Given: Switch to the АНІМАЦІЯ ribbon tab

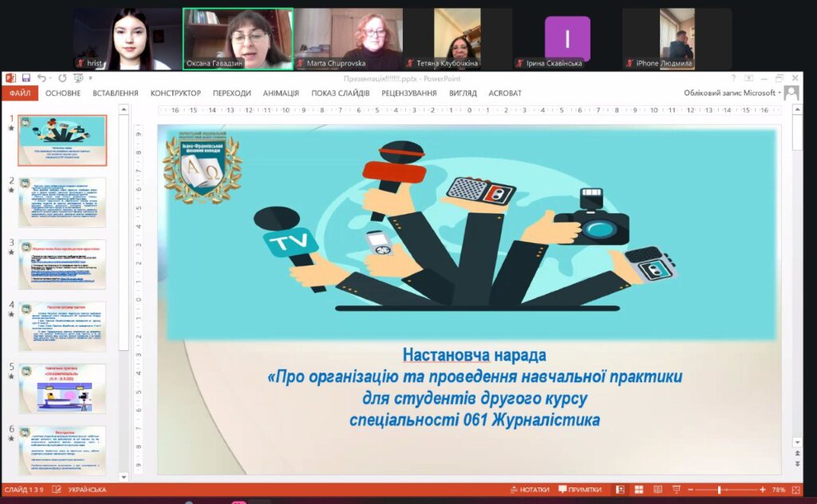Looking at the screenshot, I should (281, 93).
